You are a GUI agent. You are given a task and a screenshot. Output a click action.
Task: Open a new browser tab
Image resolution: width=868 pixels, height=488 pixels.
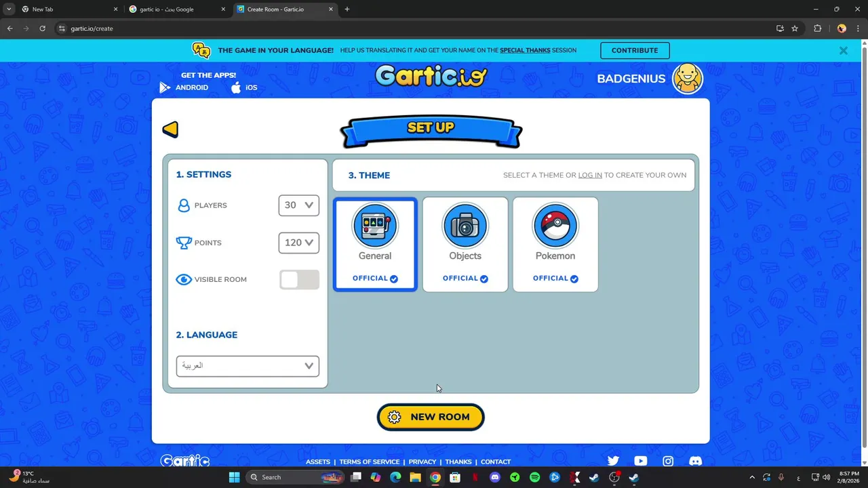[347, 9]
